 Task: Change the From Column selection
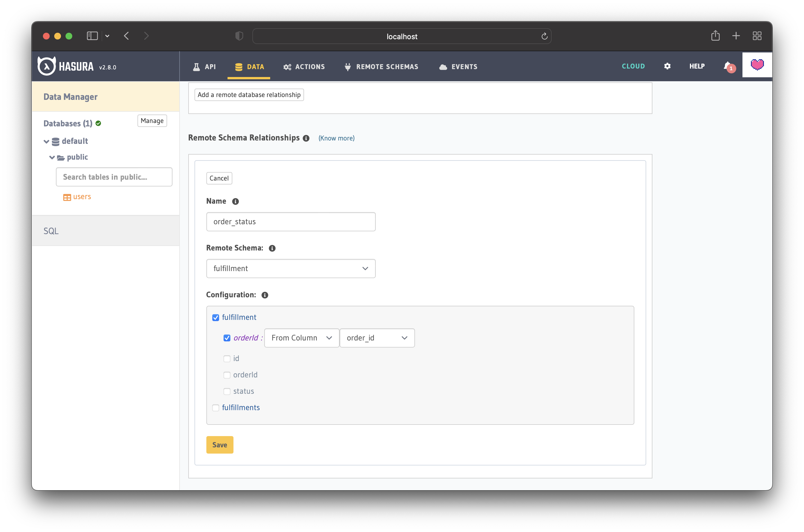click(x=301, y=338)
